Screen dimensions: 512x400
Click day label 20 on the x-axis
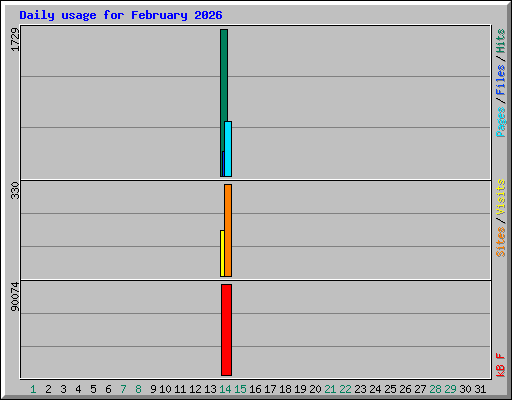coord(315,389)
